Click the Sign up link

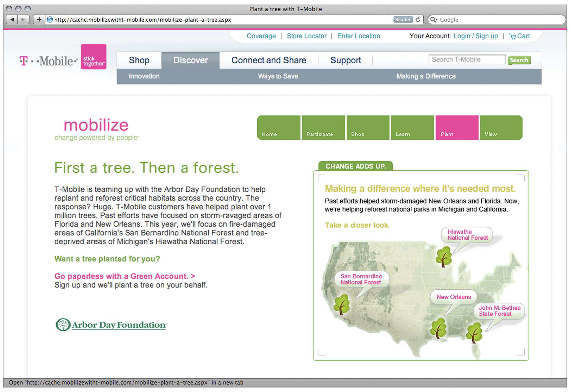tap(486, 36)
